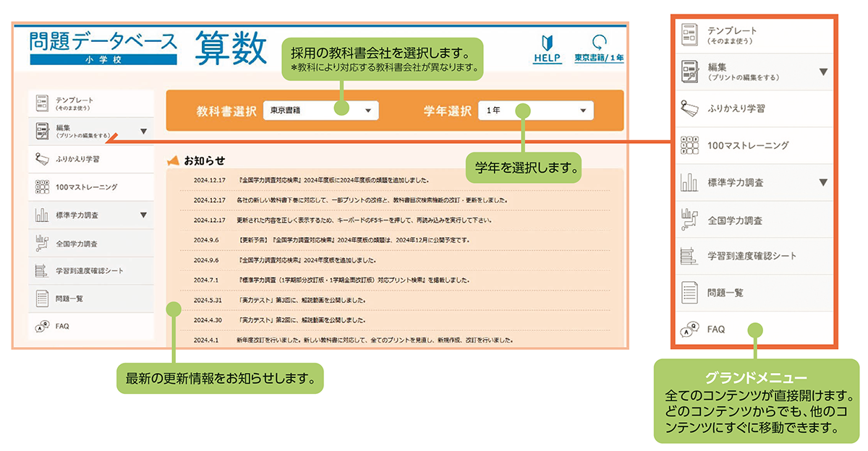Click the 100マストレーニング grid icon in left sidebar

click(42, 187)
